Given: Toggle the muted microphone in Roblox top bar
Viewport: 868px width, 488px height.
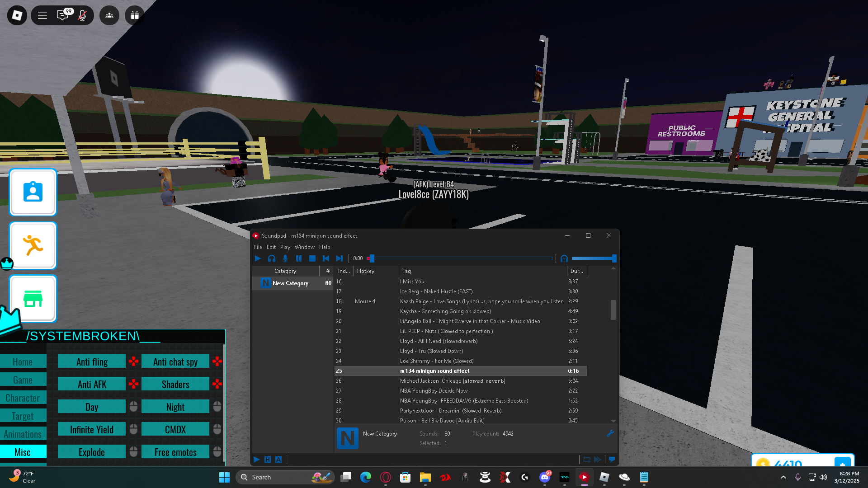Looking at the screenshot, I should tap(82, 15).
